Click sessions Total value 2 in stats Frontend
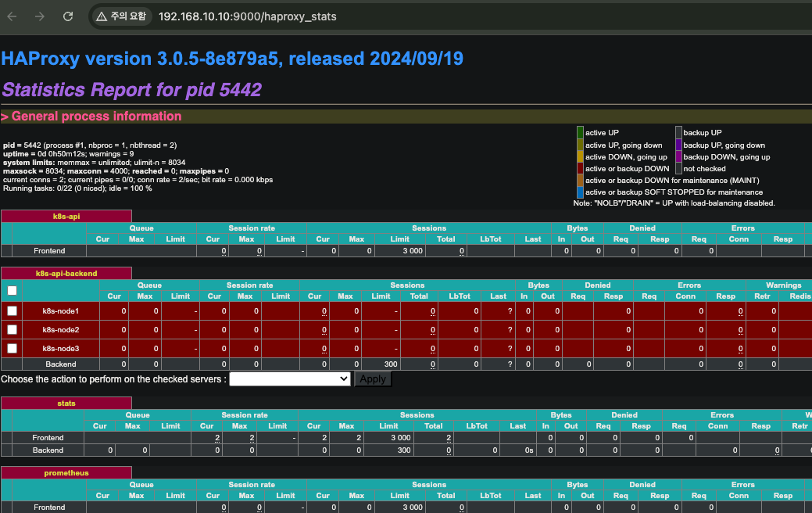 point(449,438)
